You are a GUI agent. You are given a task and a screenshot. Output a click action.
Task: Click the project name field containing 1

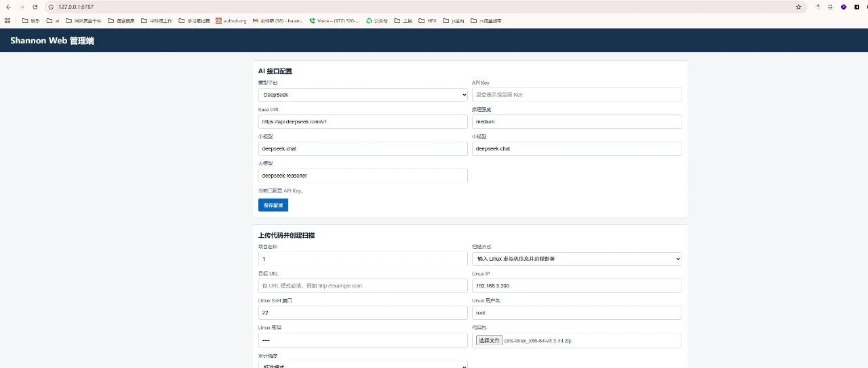tap(363, 259)
